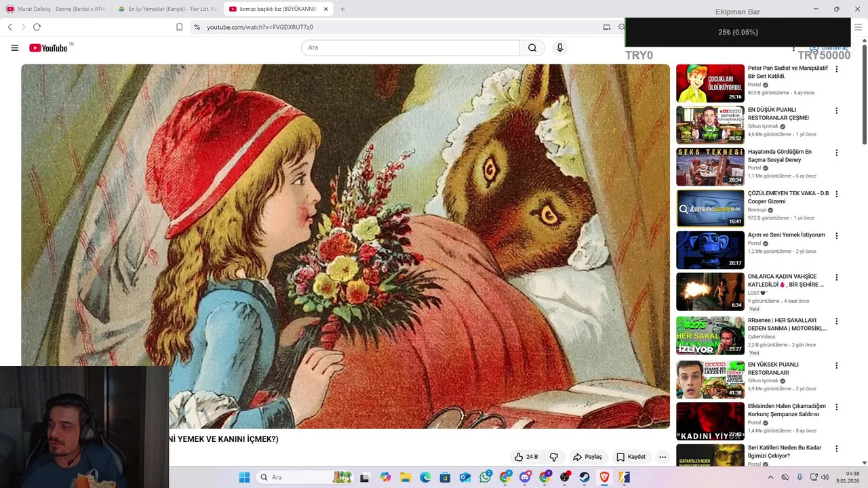Viewport: 868px width, 488px height.
Task: Open options for 'EN YÜKSEK PUANLI RESTORANLAR' video
Action: [836, 365]
